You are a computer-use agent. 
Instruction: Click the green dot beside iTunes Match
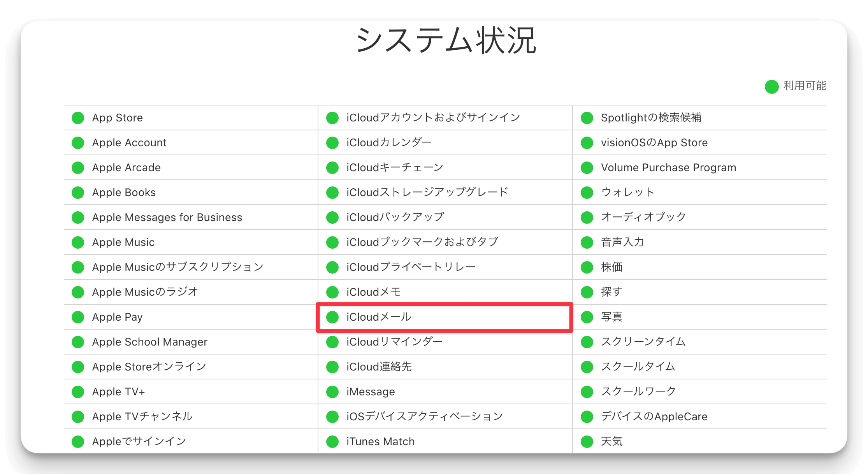[332, 441]
